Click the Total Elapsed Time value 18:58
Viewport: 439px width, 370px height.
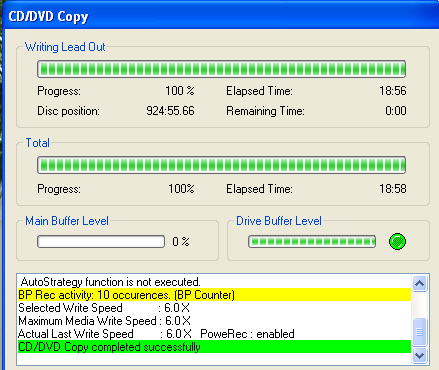pos(393,189)
